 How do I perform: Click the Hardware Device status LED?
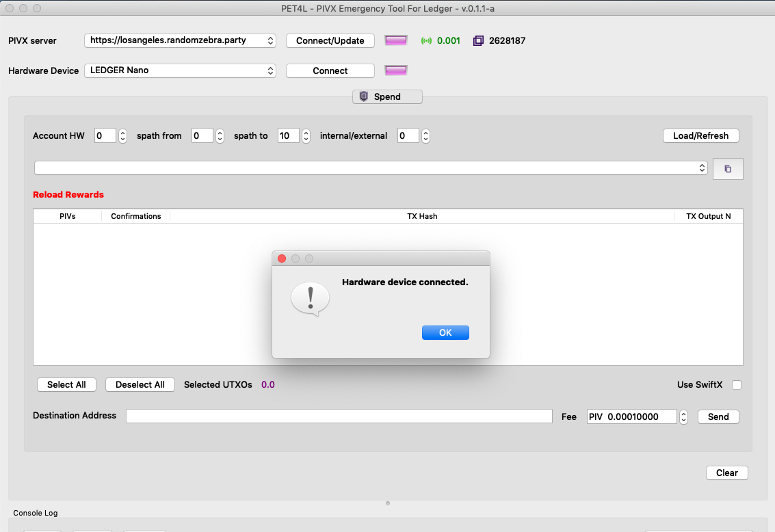(396, 70)
